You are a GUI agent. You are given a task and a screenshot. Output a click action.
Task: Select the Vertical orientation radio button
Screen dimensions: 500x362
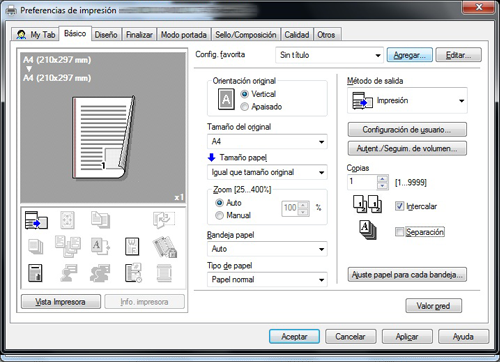pyautogui.click(x=245, y=94)
